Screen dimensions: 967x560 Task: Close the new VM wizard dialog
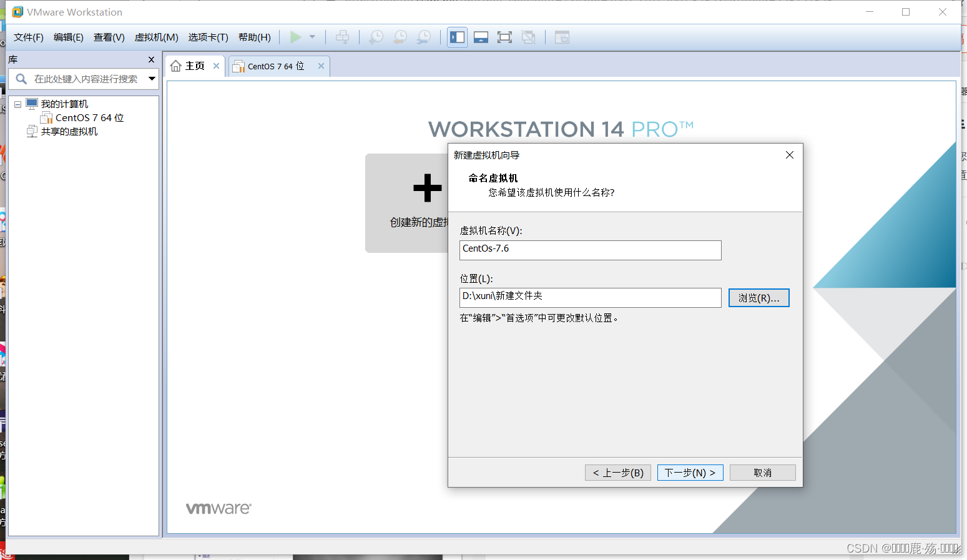tap(790, 155)
